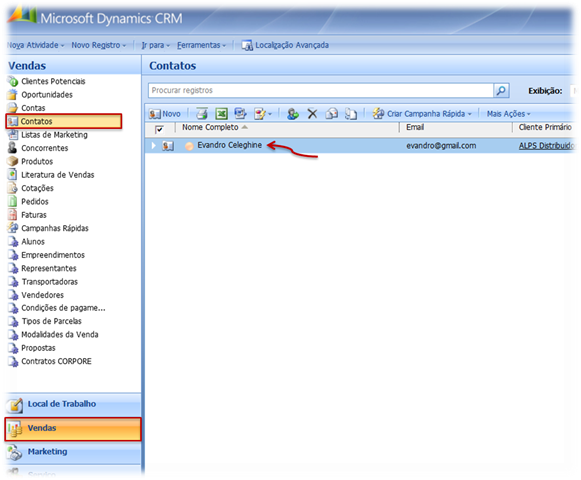
Task: Open Criar Campanha Rápida dropdown
Action: point(469,114)
